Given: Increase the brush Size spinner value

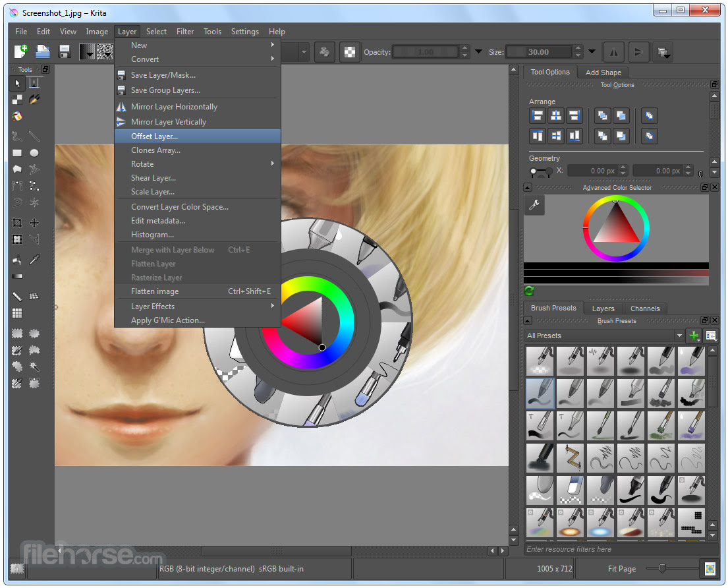Looking at the screenshot, I should tap(578, 48).
